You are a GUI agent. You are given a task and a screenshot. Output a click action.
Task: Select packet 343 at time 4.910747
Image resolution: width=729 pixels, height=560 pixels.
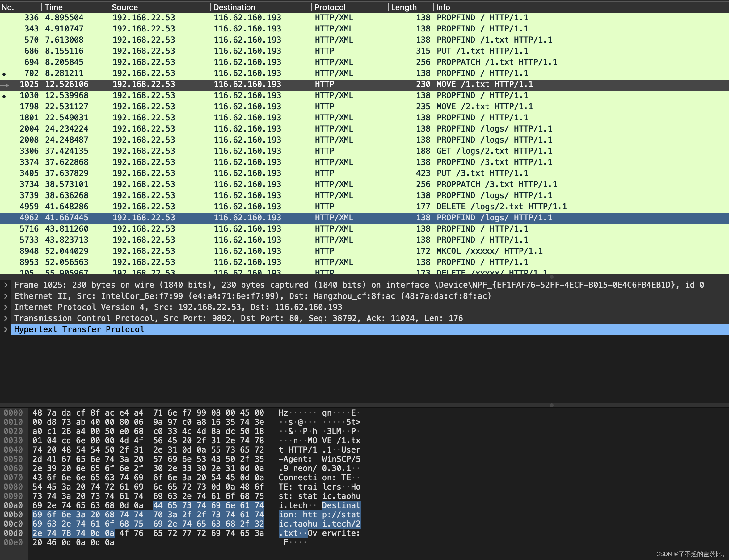(364, 29)
